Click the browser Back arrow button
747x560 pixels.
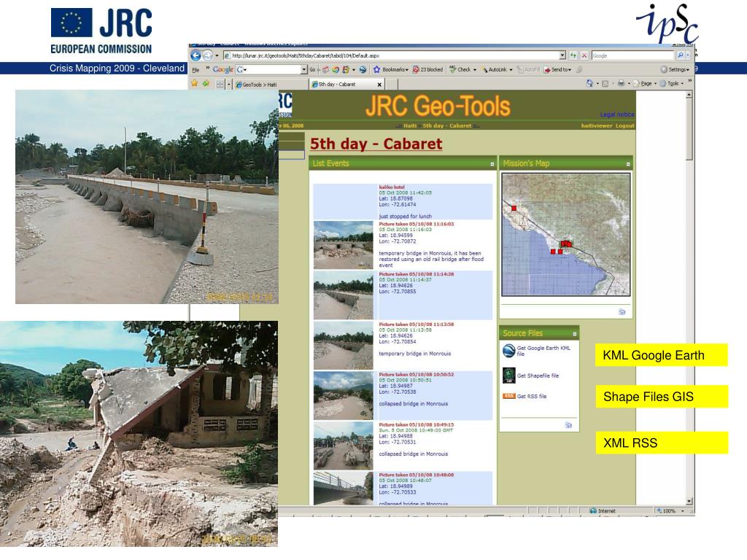pyautogui.click(x=196, y=55)
